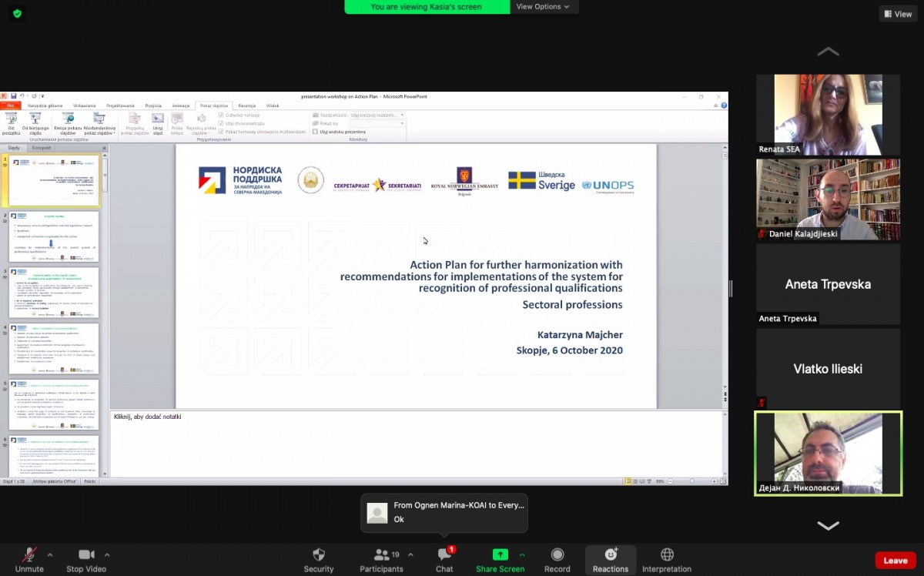Open the Participants panel icon

pos(380,555)
